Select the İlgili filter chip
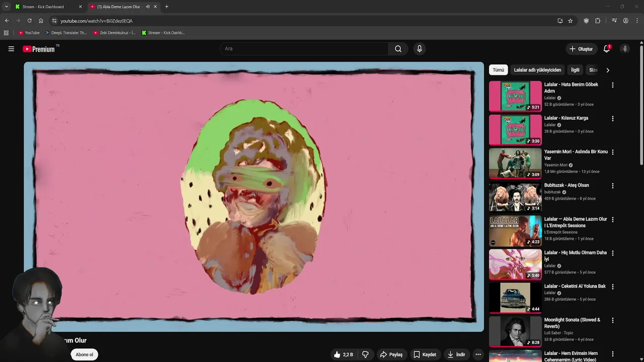 tap(575, 70)
